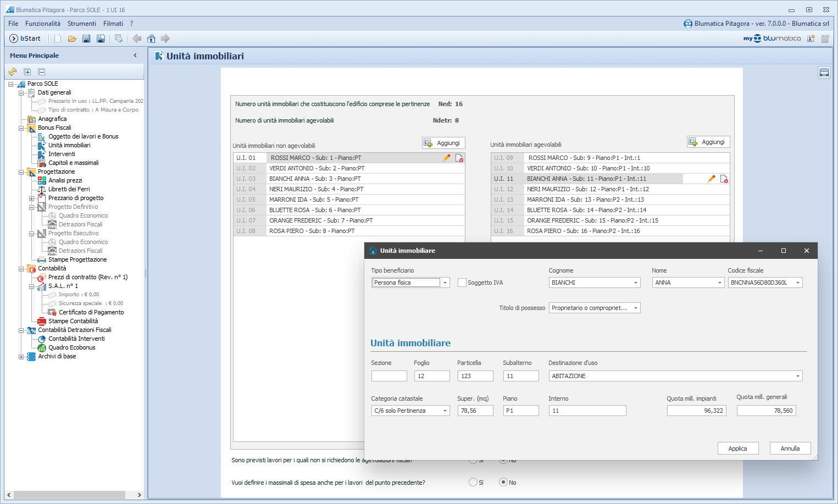Open the File menu
This screenshot has height=504, width=838.
[13, 24]
